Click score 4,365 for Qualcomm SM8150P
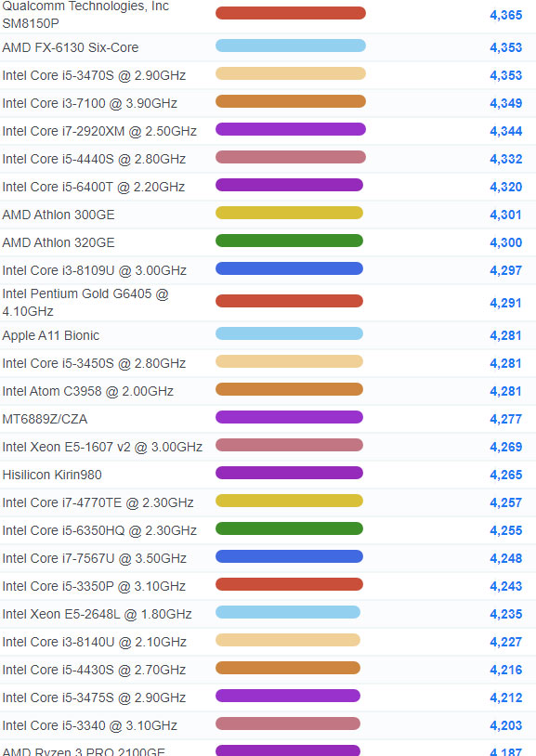The height and width of the screenshot is (756, 536). click(x=506, y=15)
